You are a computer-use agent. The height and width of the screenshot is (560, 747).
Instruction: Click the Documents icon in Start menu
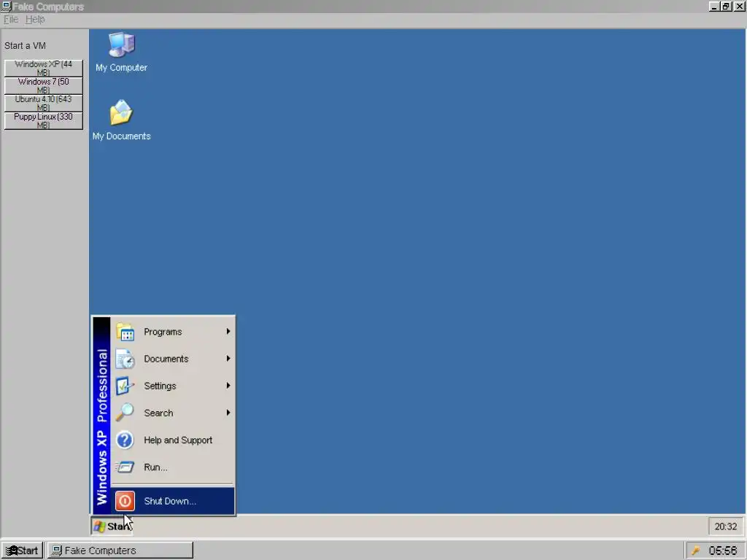(125, 359)
